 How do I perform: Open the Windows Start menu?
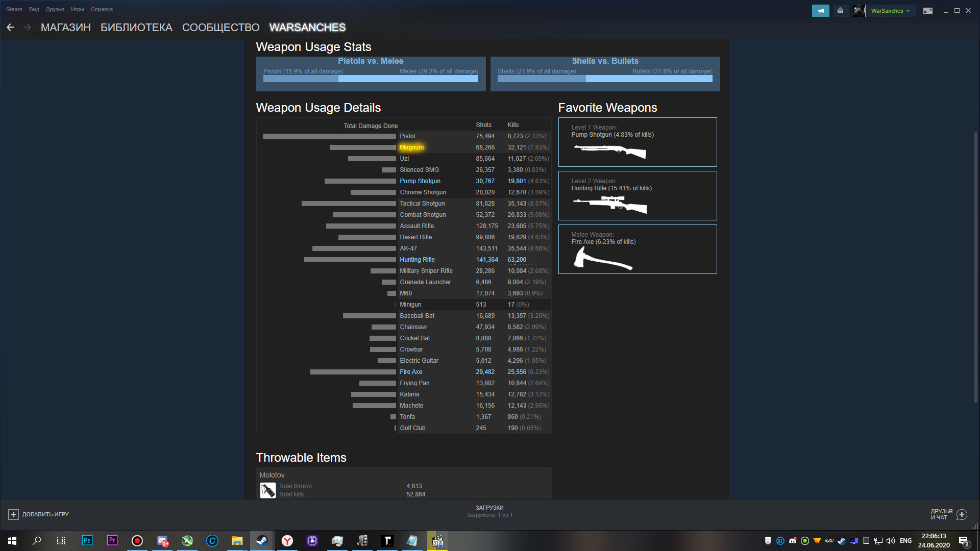click(x=12, y=541)
